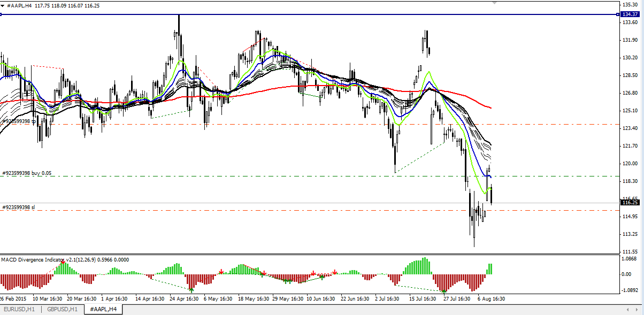Click the 10 Mar 16:30 date label

pyautogui.click(x=48, y=299)
